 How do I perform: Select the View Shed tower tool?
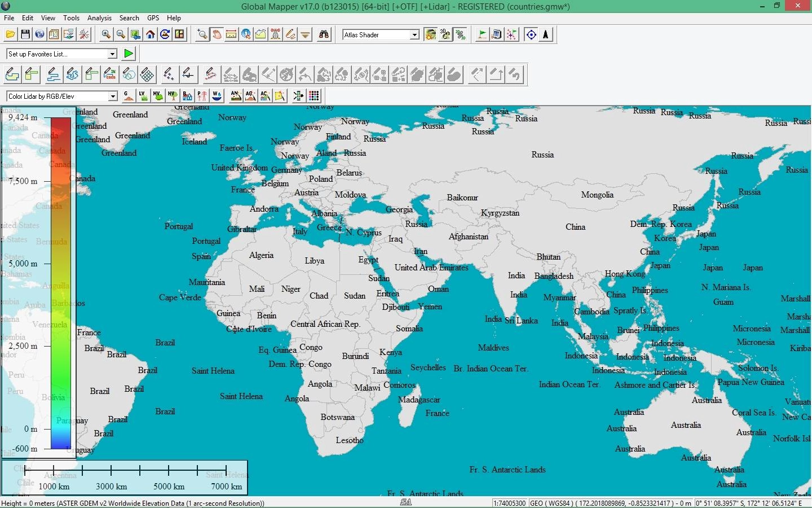[275, 34]
